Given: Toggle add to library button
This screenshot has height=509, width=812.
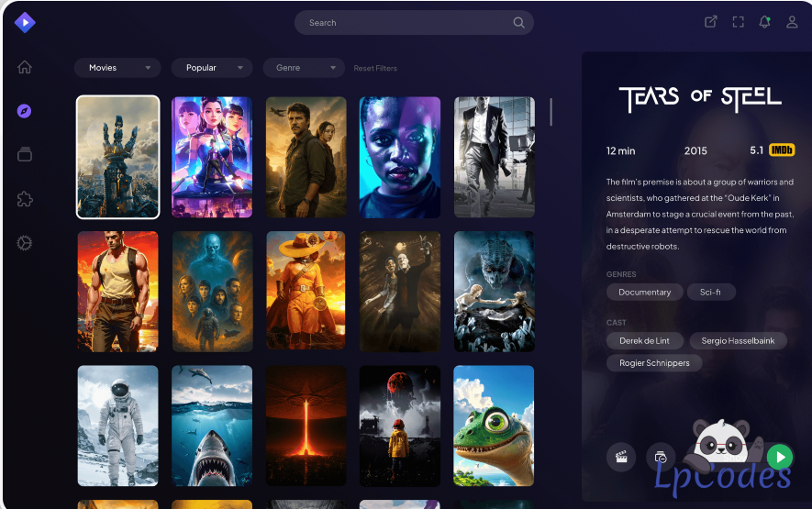Looking at the screenshot, I should [x=661, y=457].
